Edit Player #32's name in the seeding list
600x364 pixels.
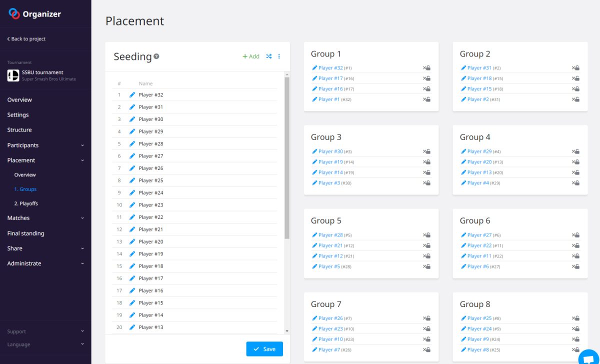(x=132, y=94)
